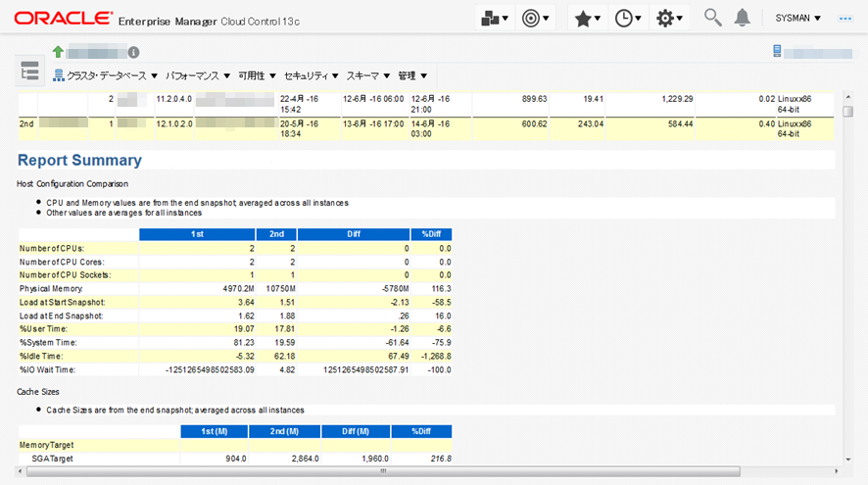Viewport: 868px width, 485px height.
Task: Open the Targets menu icon
Action: [x=537, y=18]
